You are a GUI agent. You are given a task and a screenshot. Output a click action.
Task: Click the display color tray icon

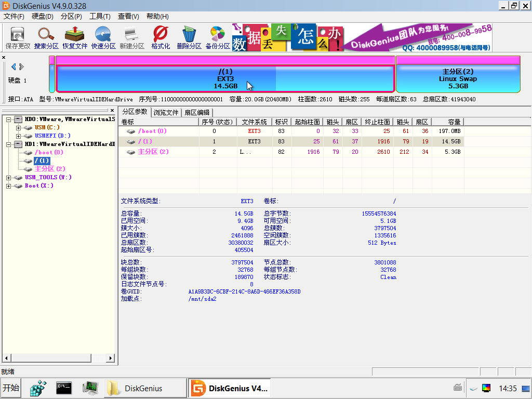click(x=486, y=388)
